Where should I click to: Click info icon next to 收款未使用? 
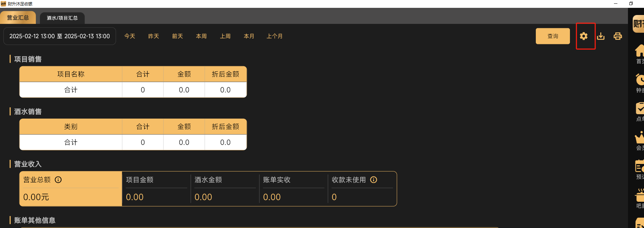click(x=374, y=180)
